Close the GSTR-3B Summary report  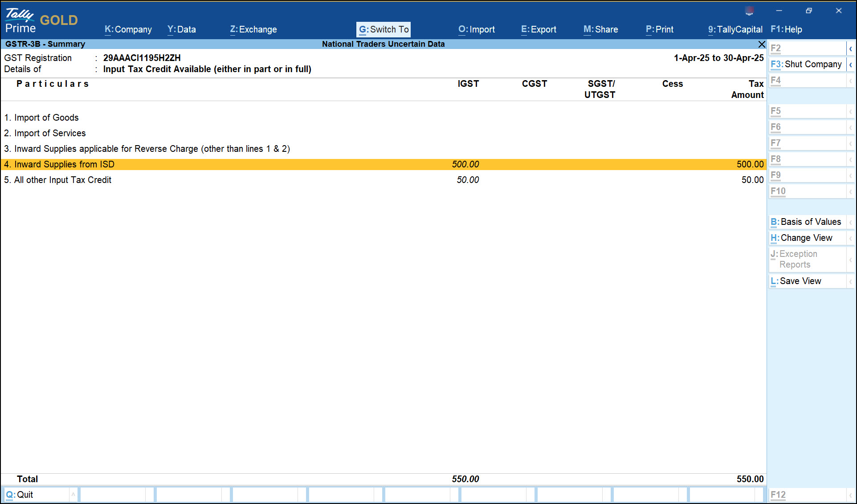point(762,45)
